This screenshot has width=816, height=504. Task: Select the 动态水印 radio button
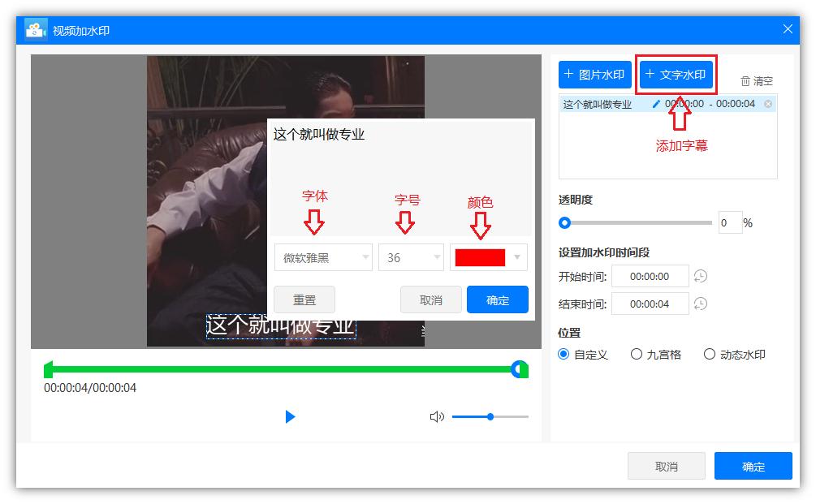point(710,354)
